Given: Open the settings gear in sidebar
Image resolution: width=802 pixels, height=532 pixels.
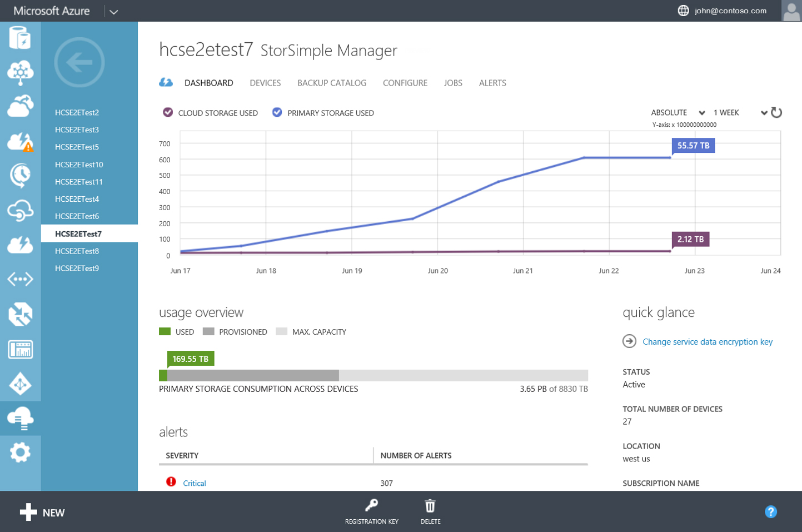Looking at the screenshot, I should click(21, 453).
